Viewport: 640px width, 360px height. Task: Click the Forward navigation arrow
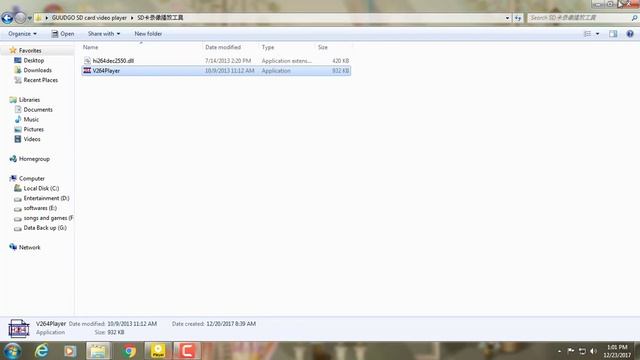pyautogui.click(x=20, y=18)
